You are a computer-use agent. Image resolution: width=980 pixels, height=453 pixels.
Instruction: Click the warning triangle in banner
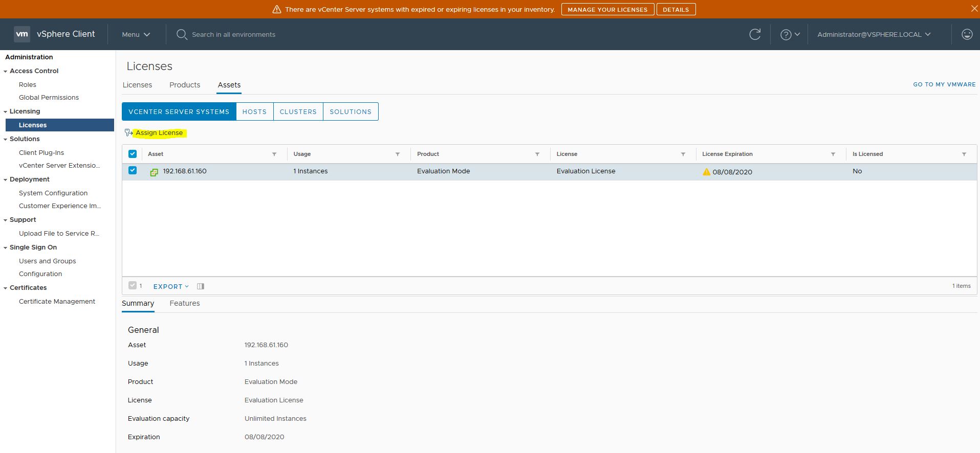click(x=276, y=9)
